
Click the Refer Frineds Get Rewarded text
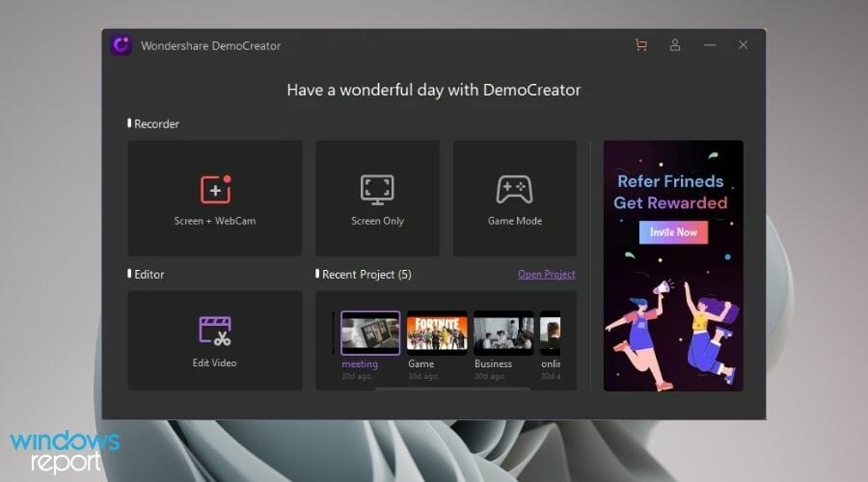click(670, 192)
